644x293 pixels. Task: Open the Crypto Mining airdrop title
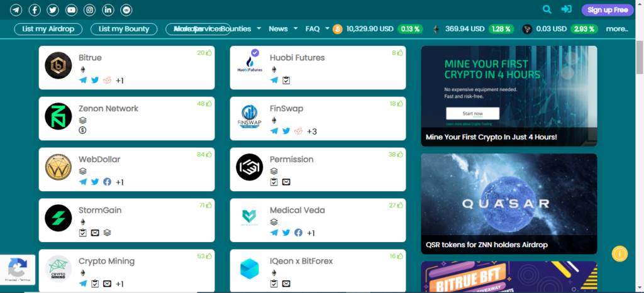coord(106,261)
